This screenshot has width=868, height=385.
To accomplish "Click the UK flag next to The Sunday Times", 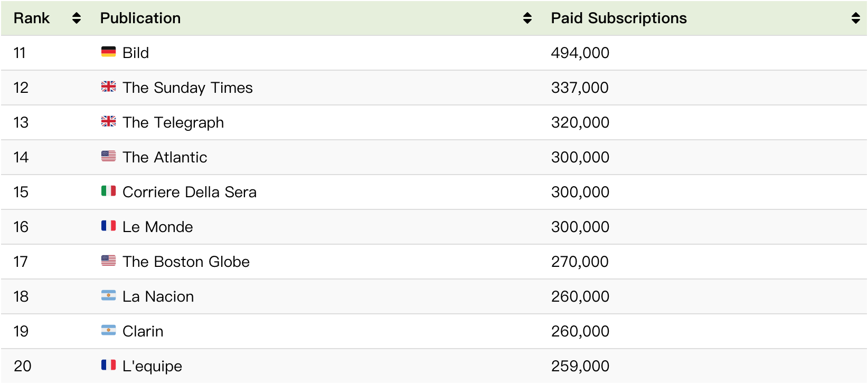I will 108,86.
